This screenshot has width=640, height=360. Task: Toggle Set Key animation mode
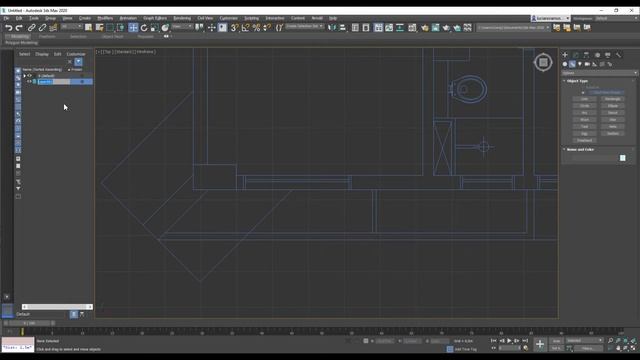(x=556, y=348)
